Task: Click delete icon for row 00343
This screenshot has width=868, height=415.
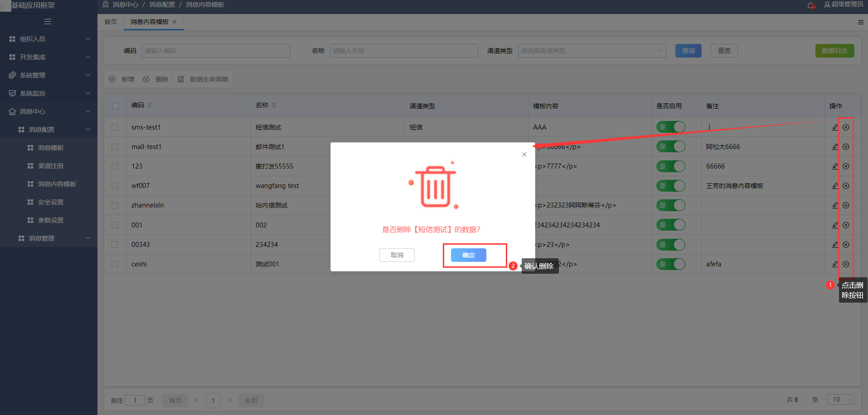Action: coord(846,245)
